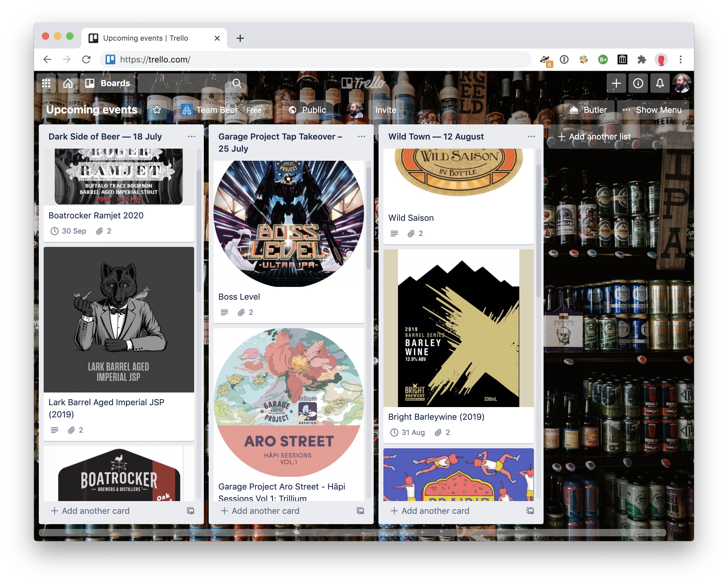Open the notifications bell
728x586 pixels.
(x=660, y=83)
